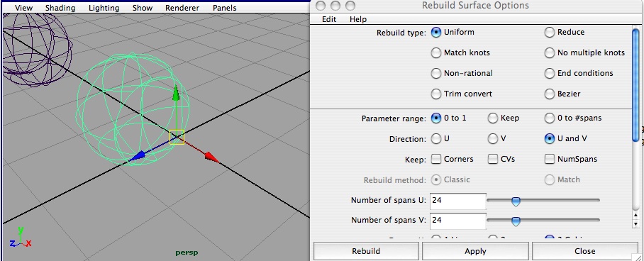Screen dimensions: 644x261
Task: Click the blue Z-axis translate arrow
Action: (138, 156)
